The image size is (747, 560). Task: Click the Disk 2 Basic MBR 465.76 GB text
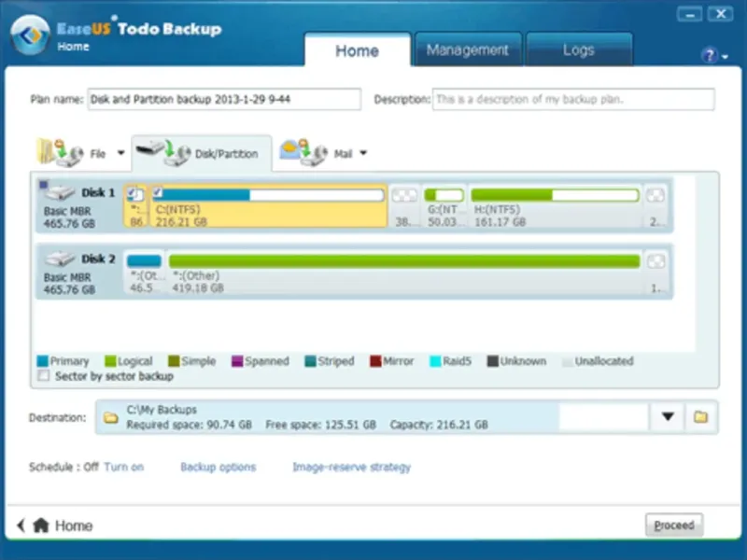[x=69, y=284]
